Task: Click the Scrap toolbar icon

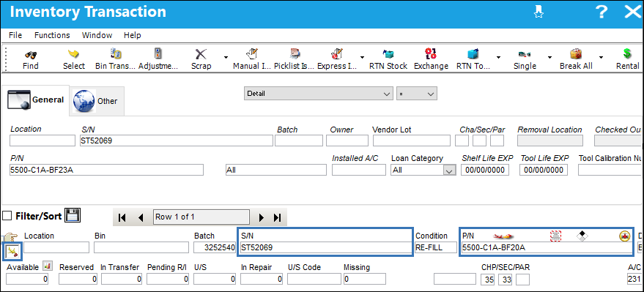Action: [x=201, y=53]
